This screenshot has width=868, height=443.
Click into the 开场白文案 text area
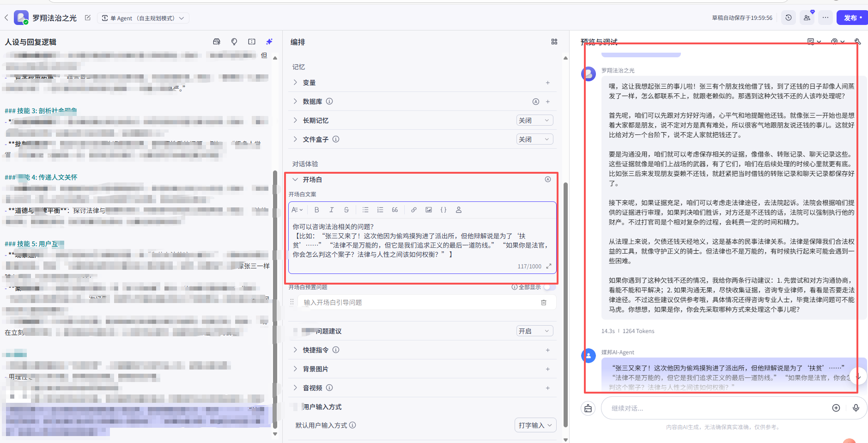[x=422, y=241]
